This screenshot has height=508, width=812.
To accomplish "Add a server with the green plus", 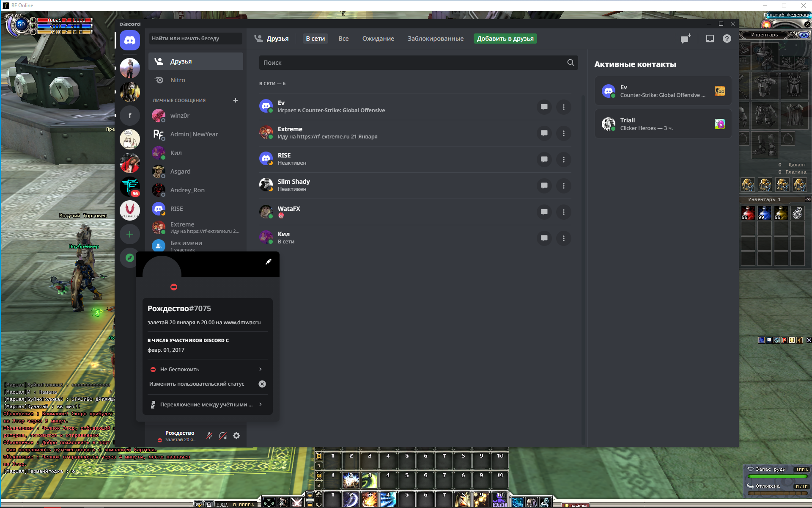I will click(x=130, y=234).
